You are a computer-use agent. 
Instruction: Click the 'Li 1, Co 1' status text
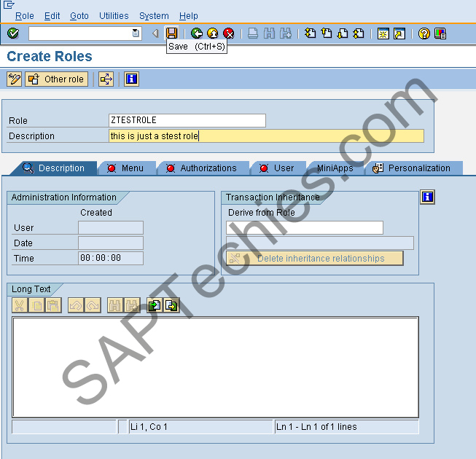149,427
